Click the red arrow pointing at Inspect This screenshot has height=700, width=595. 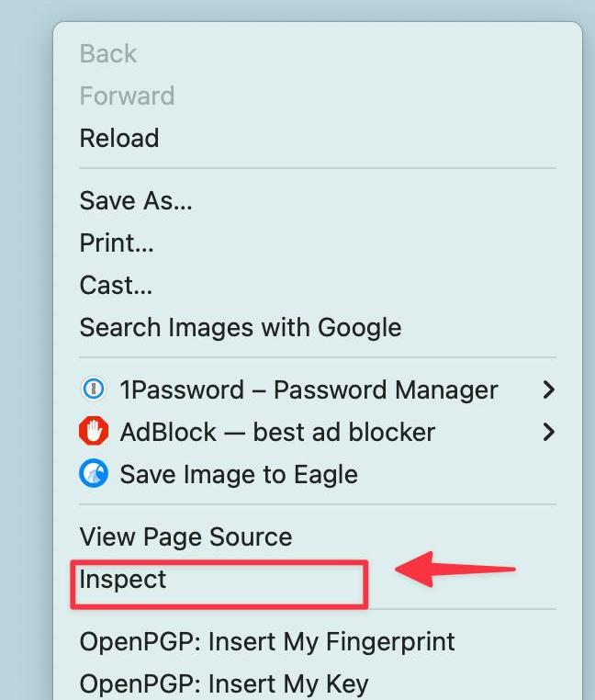click(x=455, y=570)
